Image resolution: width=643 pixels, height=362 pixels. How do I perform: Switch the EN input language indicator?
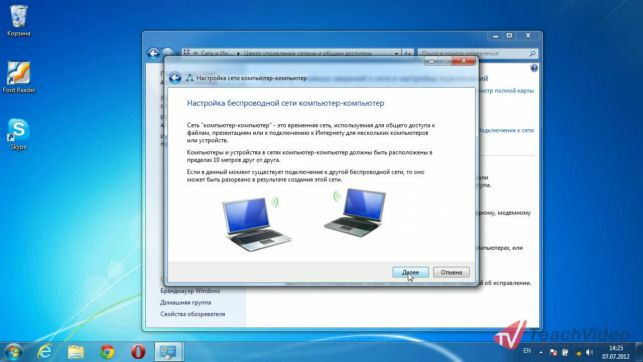pyautogui.click(x=527, y=351)
